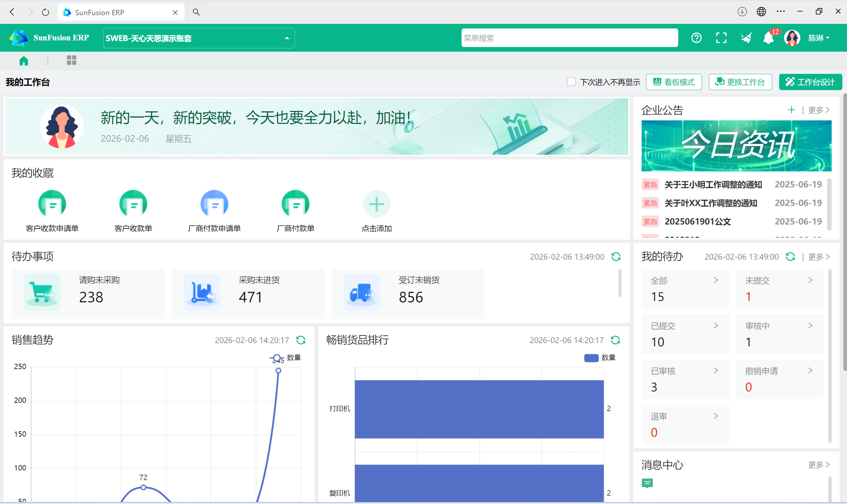The height and width of the screenshot is (504, 847).
Task: Add a new 企业公告 with plus icon
Action: tap(791, 110)
